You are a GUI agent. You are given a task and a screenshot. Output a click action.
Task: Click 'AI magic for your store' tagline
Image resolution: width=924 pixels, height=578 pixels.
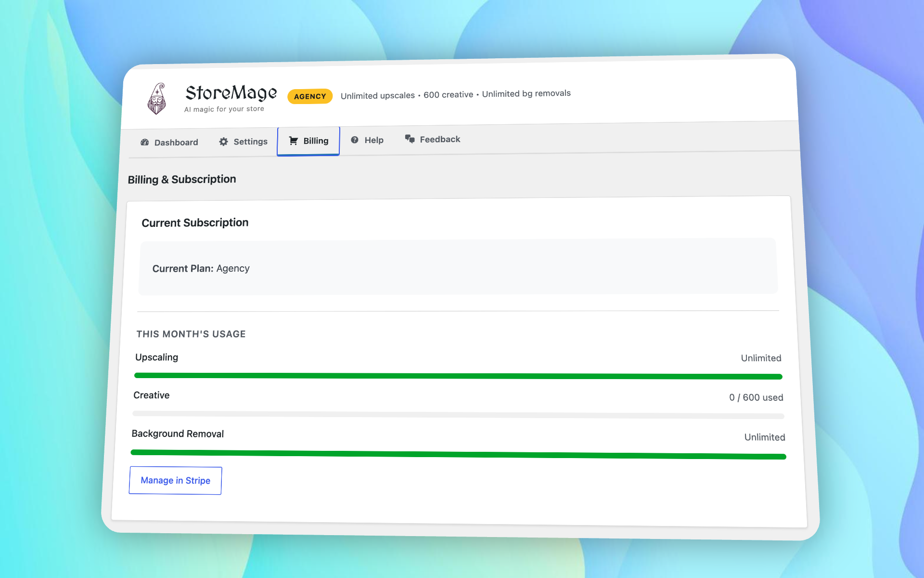pyautogui.click(x=224, y=109)
